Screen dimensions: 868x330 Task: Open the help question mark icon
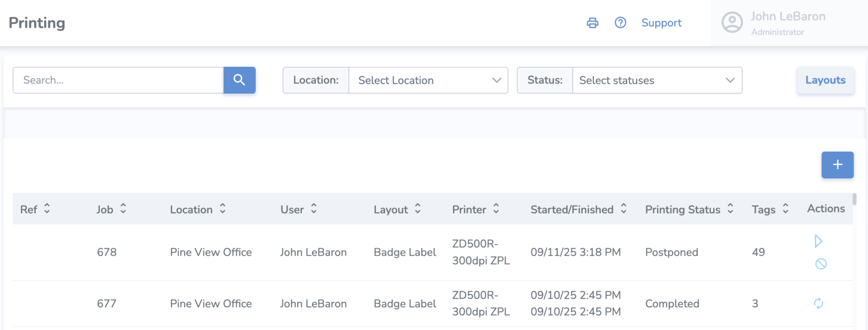620,23
